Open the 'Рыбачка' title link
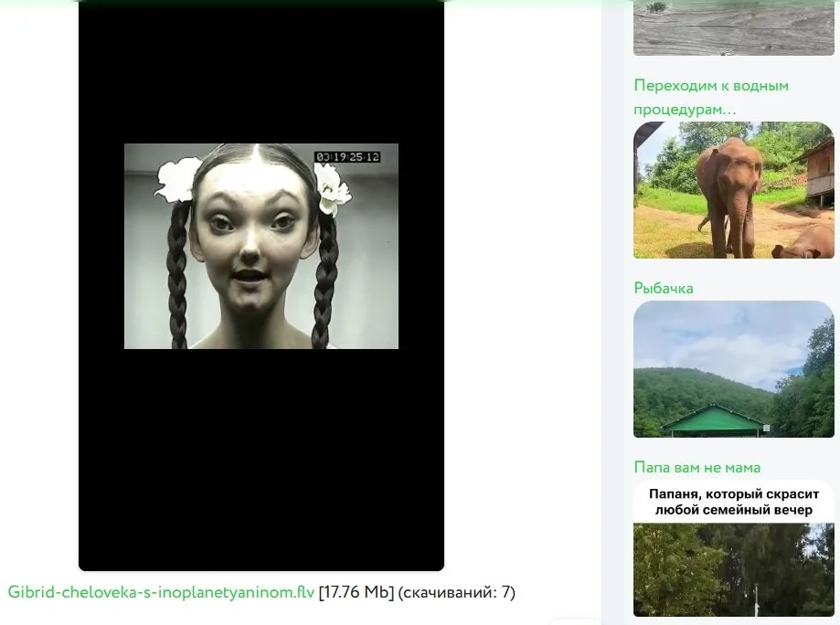Image resolution: width=840 pixels, height=625 pixels. (664, 288)
